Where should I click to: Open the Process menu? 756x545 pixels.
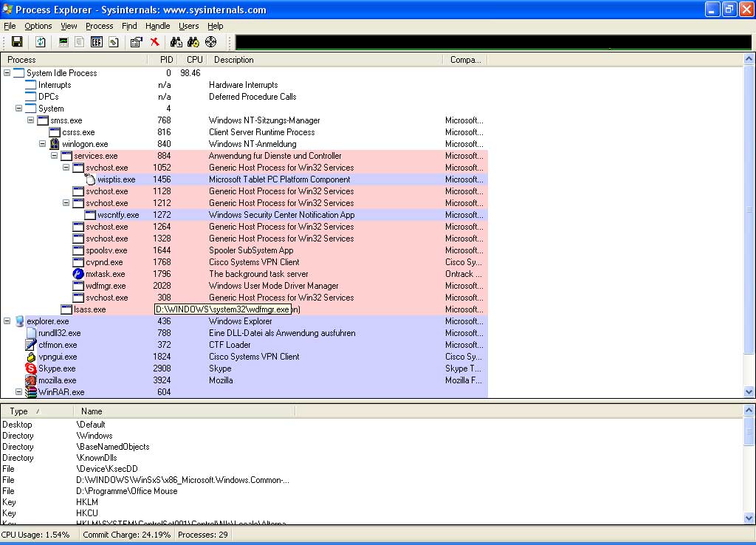pos(100,26)
